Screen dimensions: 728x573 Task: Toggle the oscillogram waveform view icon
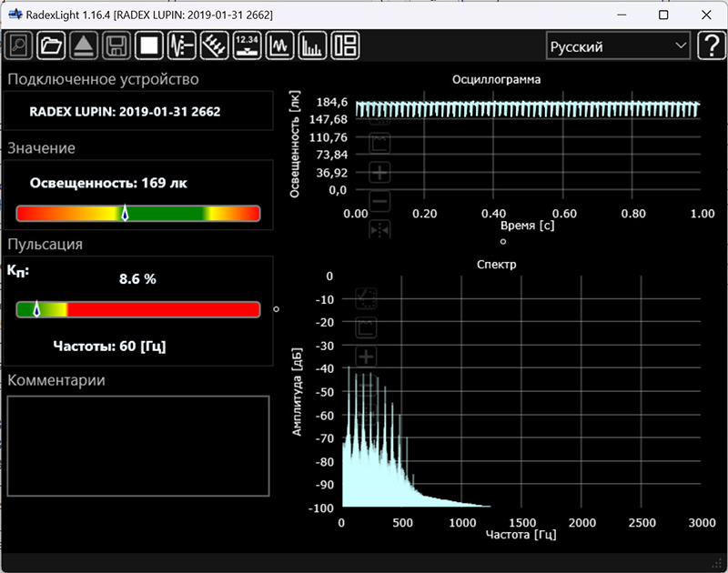click(x=279, y=45)
